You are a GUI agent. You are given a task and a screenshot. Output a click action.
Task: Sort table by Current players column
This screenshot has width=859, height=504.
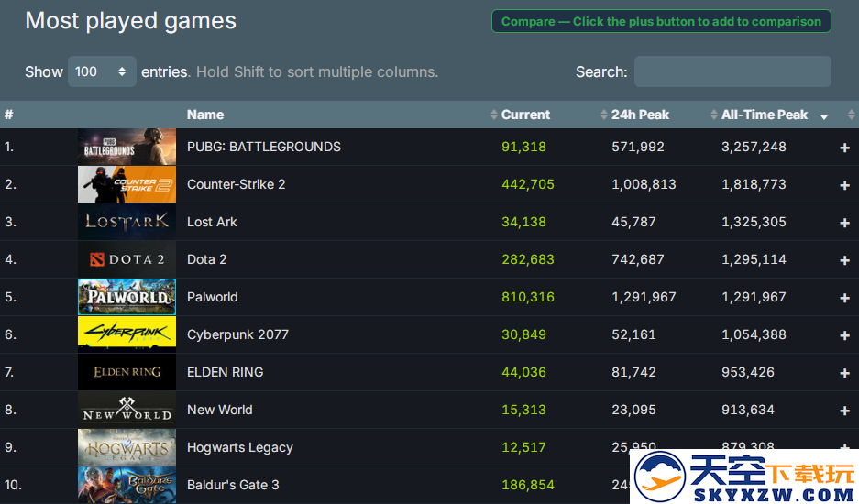pyautogui.click(x=525, y=115)
